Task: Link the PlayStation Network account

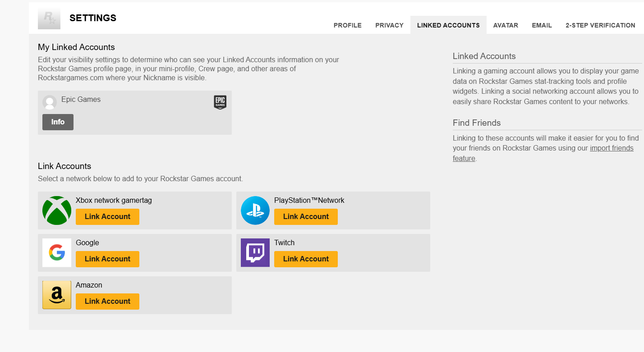Action: pyautogui.click(x=306, y=217)
